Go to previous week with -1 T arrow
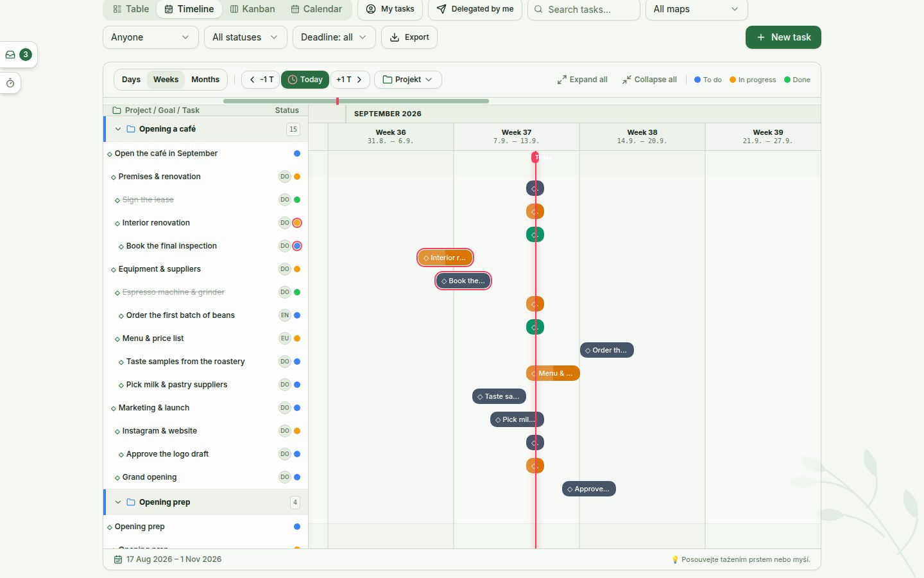The height and width of the screenshot is (578, 924). [x=261, y=80]
